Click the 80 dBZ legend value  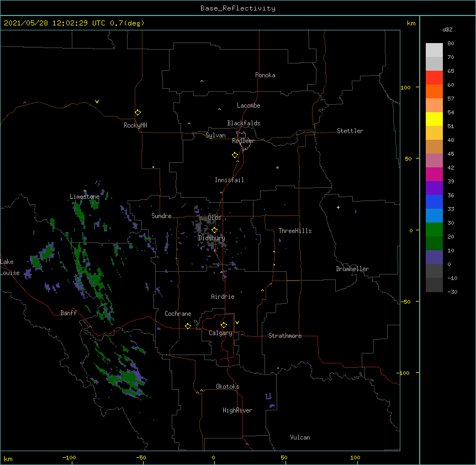pyautogui.click(x=451, y=44)
